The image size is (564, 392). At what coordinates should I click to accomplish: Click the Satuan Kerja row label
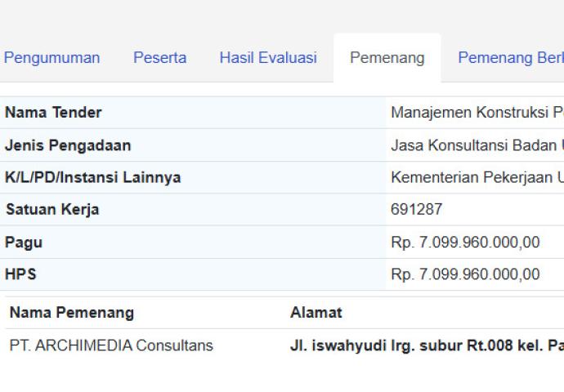pos(52,209)
